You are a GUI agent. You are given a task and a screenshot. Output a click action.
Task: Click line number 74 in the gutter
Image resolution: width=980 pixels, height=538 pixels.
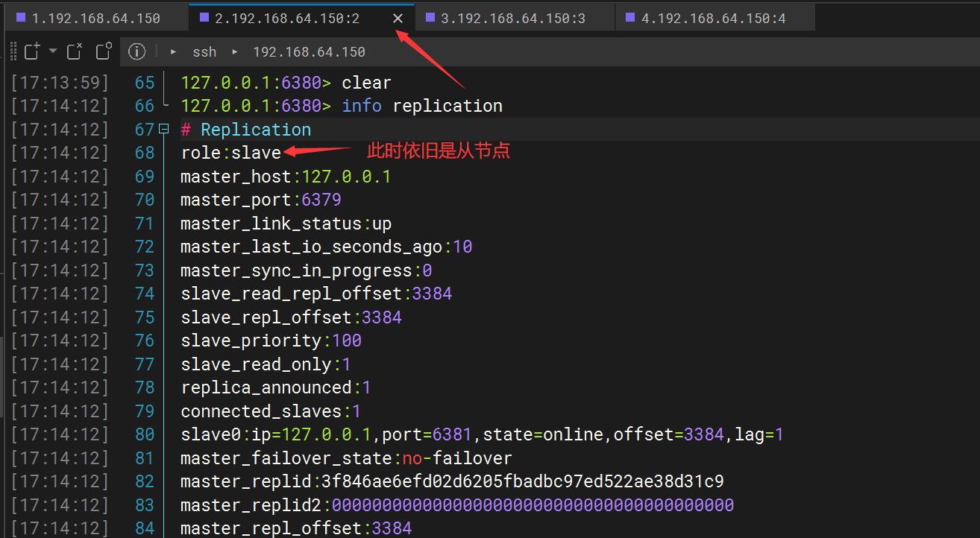coord(145,294)
